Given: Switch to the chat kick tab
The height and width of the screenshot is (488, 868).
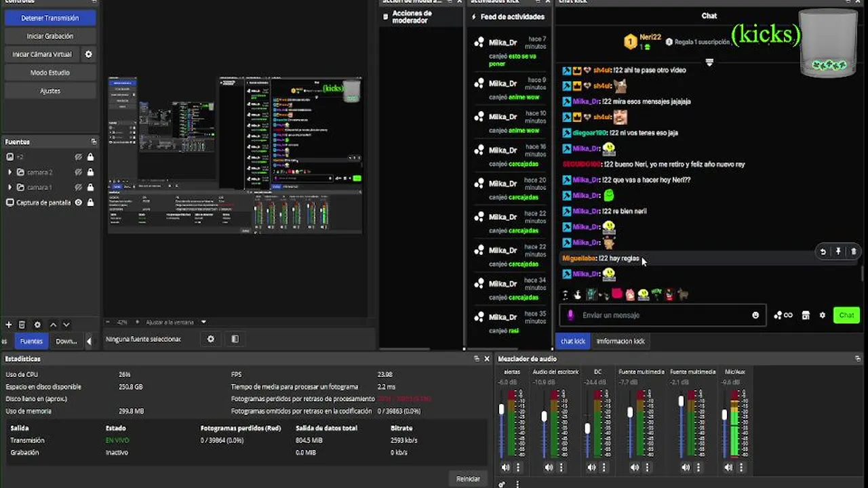Looking at the screenshot, I should pos(573,341).
